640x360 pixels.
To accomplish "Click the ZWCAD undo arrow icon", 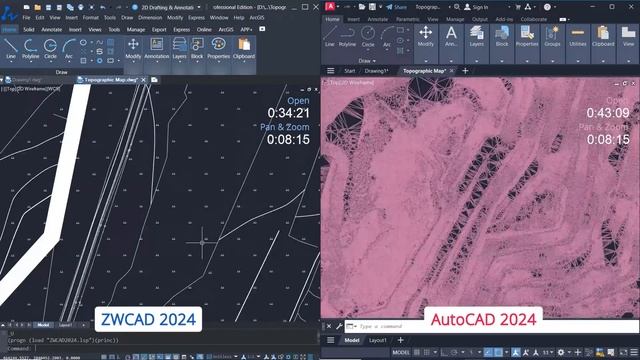I will [103, 7].
